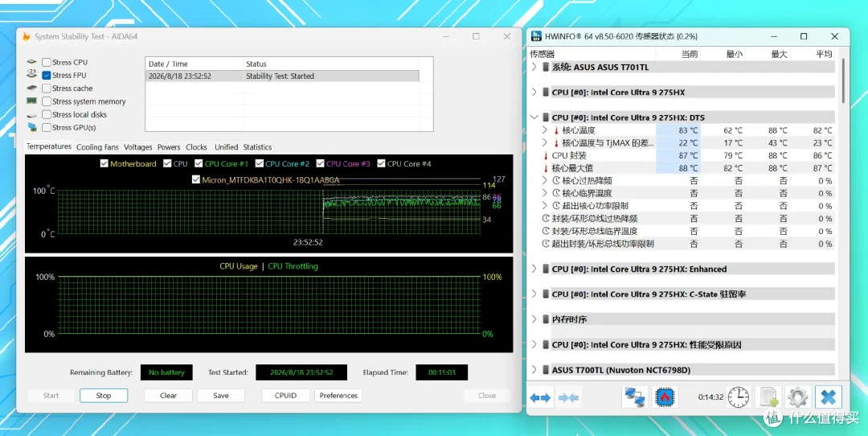Expand the 核心温度与 TjMAX 的差 row

click(545, 143)
